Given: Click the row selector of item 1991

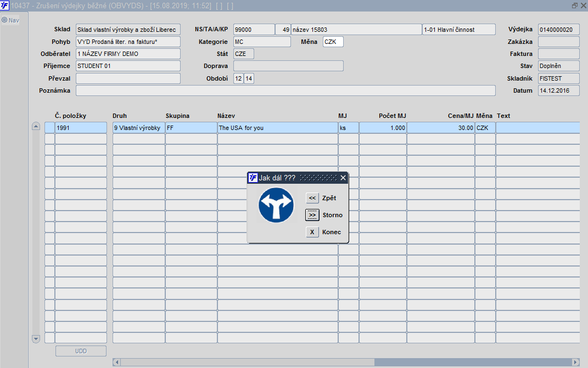Looking at the screenshot, I should (x=49, y=128).
